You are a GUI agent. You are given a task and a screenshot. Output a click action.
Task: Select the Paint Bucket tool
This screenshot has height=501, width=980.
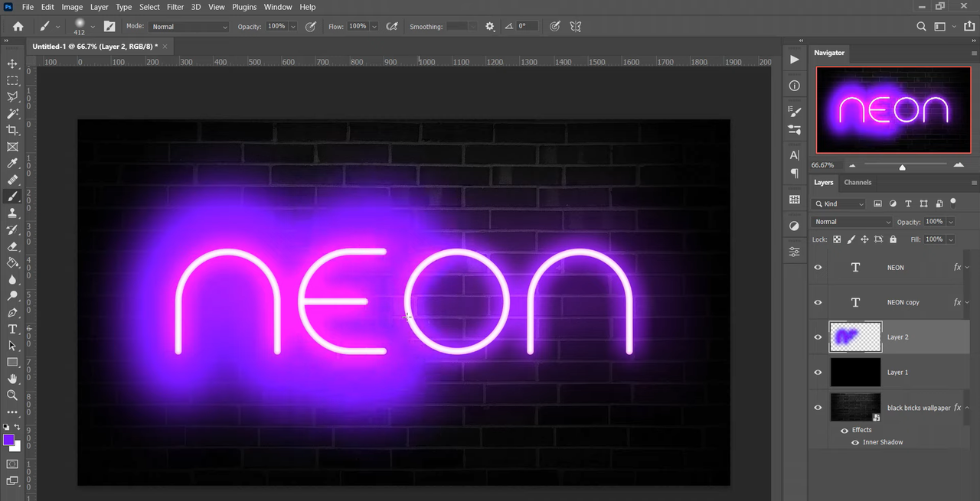click(x=12, y=263)
